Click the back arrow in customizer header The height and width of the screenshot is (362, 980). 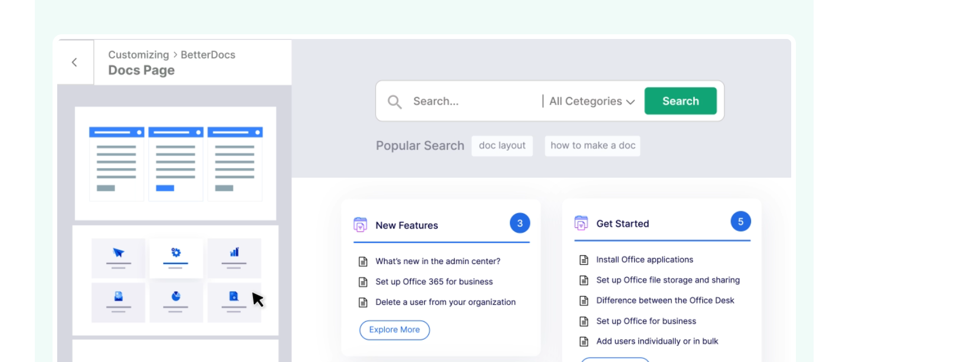point(74,62)
